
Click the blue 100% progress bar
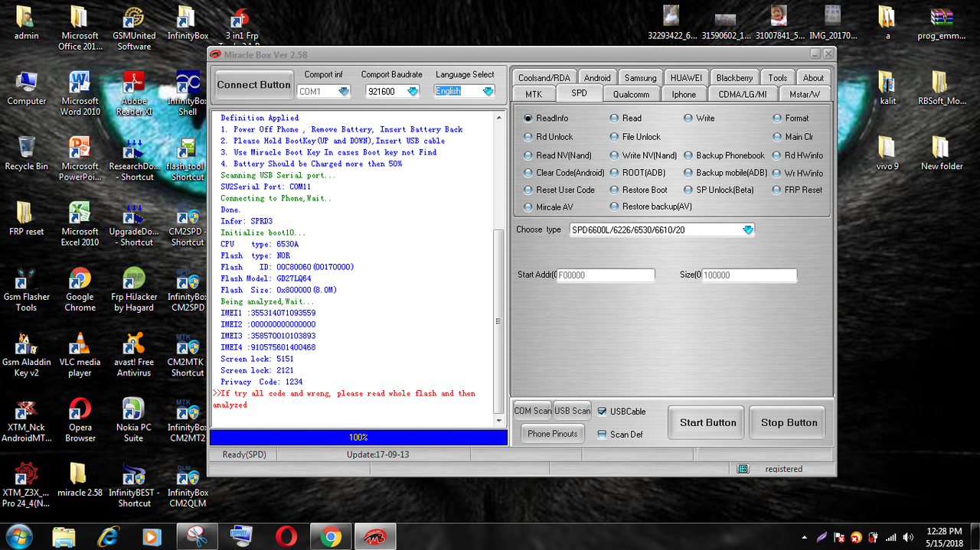[358, 438]
